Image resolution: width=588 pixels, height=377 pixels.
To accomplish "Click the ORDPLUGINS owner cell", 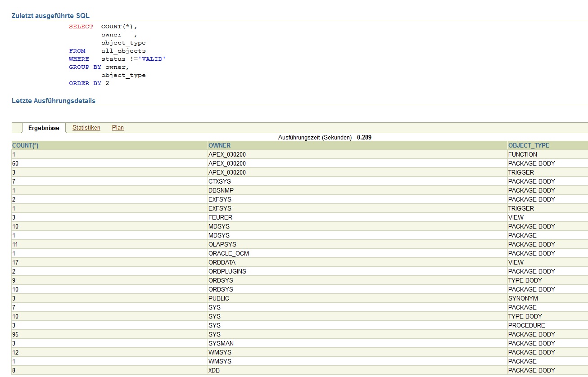I will click(x=227, y=271).
